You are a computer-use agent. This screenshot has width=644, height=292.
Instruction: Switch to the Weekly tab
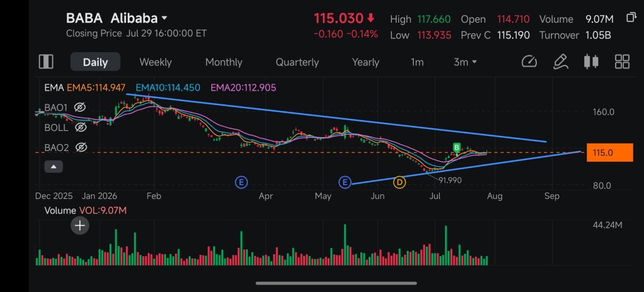155,62
